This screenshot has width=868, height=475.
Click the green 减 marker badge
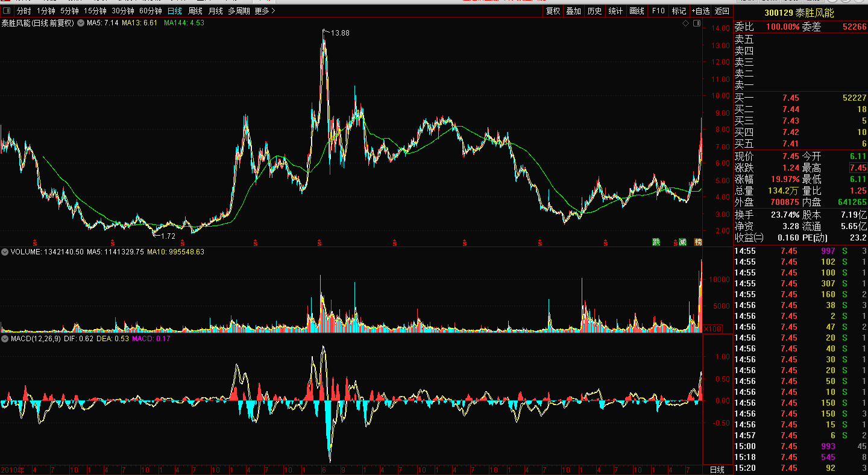click(682, 242)
